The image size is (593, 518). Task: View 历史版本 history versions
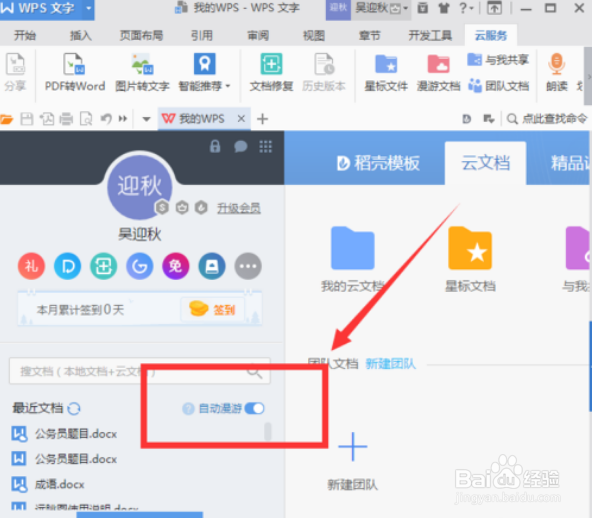tap(324, 72)
